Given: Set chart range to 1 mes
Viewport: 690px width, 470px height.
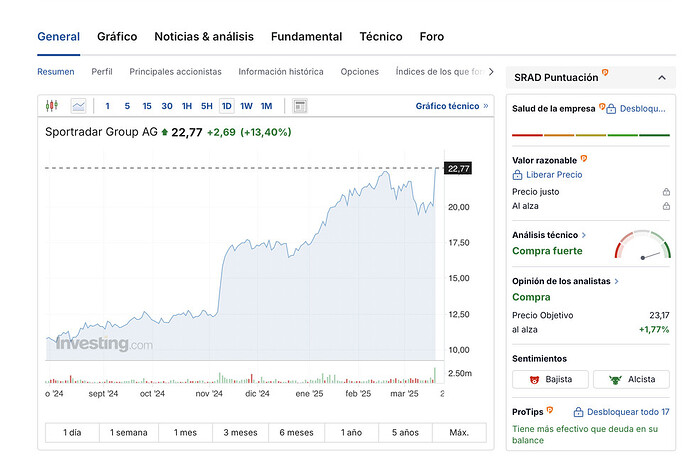Looking at the screenshot, I should [185, 433].
